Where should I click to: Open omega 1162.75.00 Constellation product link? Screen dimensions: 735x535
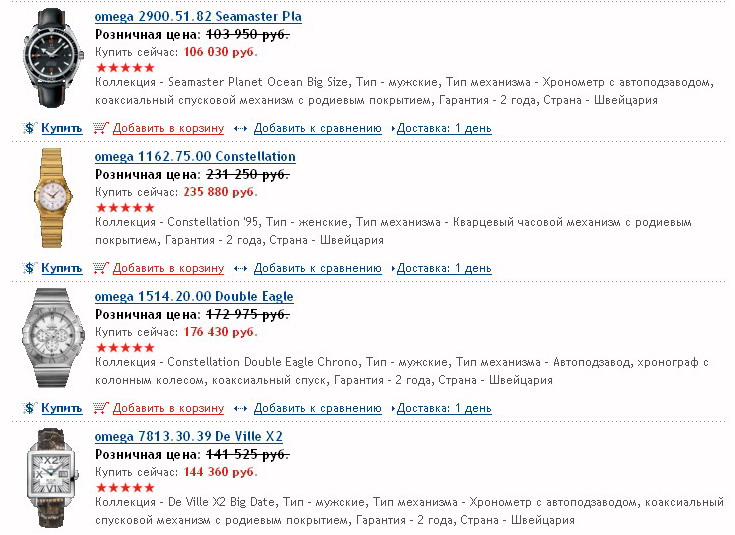pos(195,157)
